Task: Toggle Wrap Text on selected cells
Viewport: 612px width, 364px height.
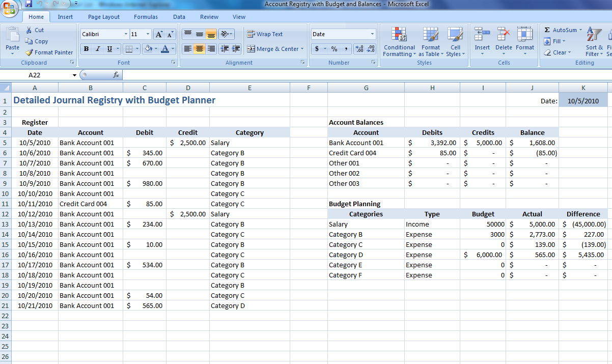Action: pos(265,34)
